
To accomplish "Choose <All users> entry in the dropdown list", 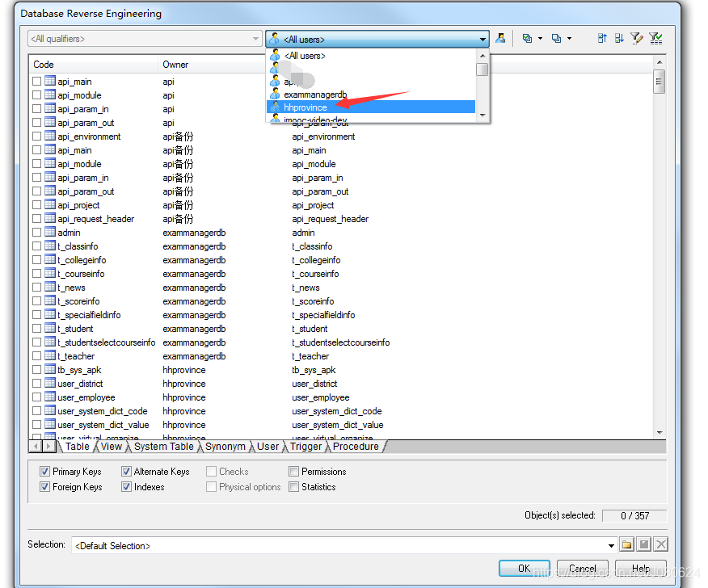I will [x=371, y=56].
